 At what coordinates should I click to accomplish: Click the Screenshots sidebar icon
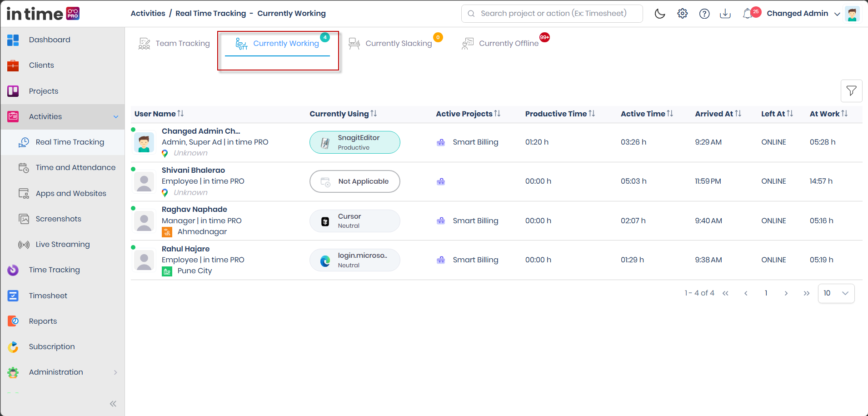24,219
